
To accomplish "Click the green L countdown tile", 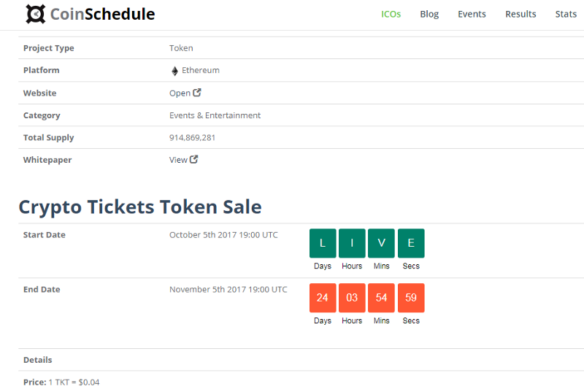I will (323, 243).
